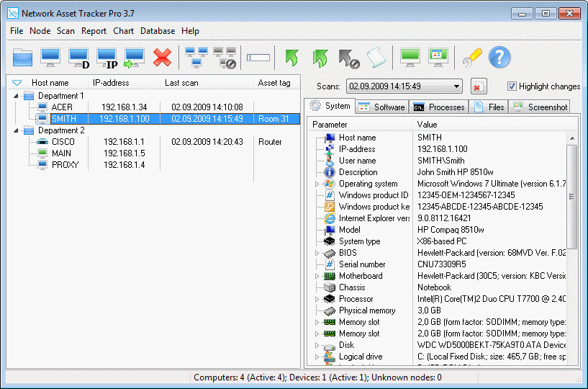Click the rename field toolbar icon
This screenshot has height=389, width=588.
(258, 58)
